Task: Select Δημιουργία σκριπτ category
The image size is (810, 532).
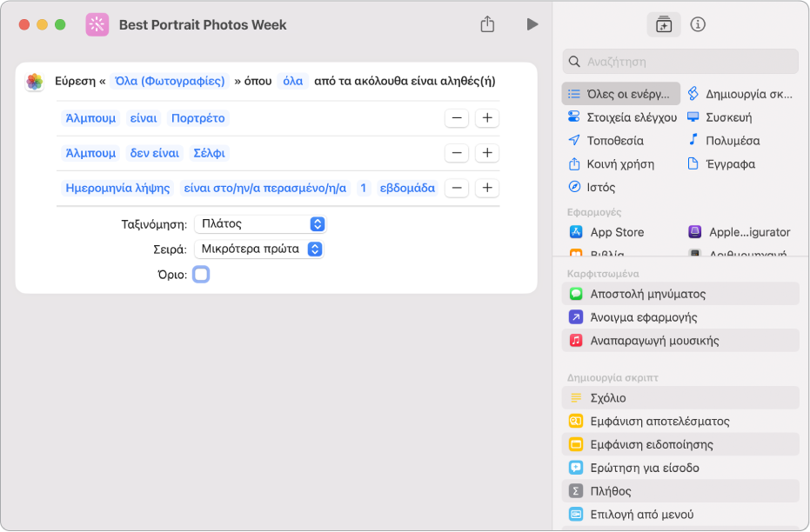Action: click(740, 94)
